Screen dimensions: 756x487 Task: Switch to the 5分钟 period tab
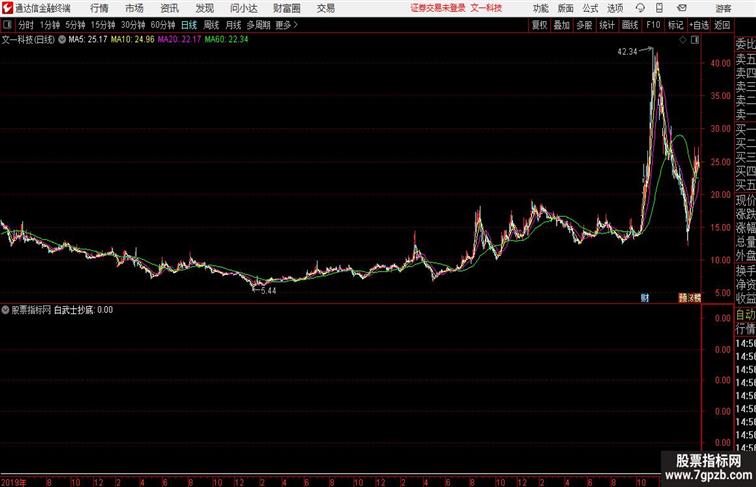point(75,25)
